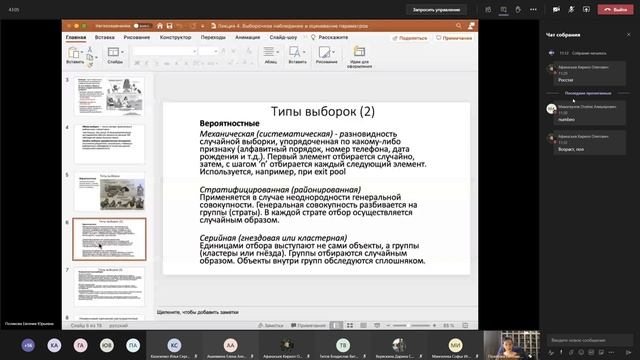Start slideshow icon in status bar
This screenshot has width=640, height=360.
pyautogui.click(x=377, y=325)
